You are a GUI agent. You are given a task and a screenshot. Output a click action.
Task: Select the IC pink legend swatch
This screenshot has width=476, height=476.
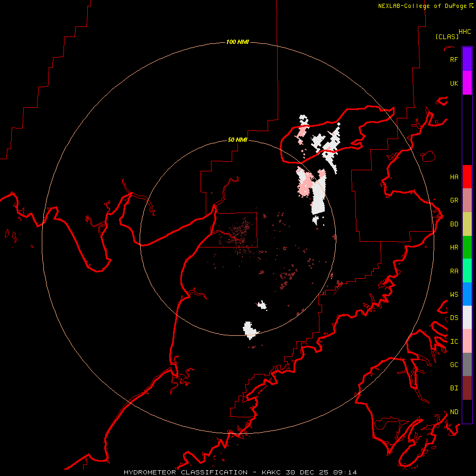tap(467, 341)
